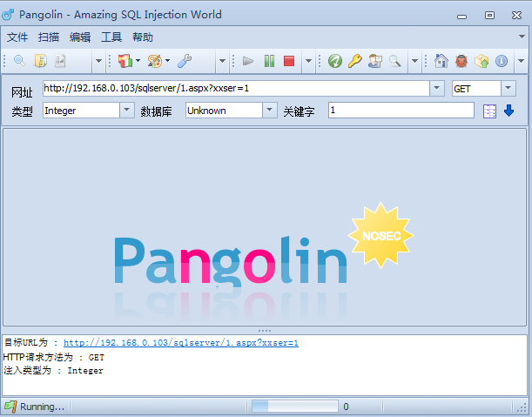The height and width of the screenshot is (417, 532).
Task: Maximize the Pangolin window
Action: point(489,16)
